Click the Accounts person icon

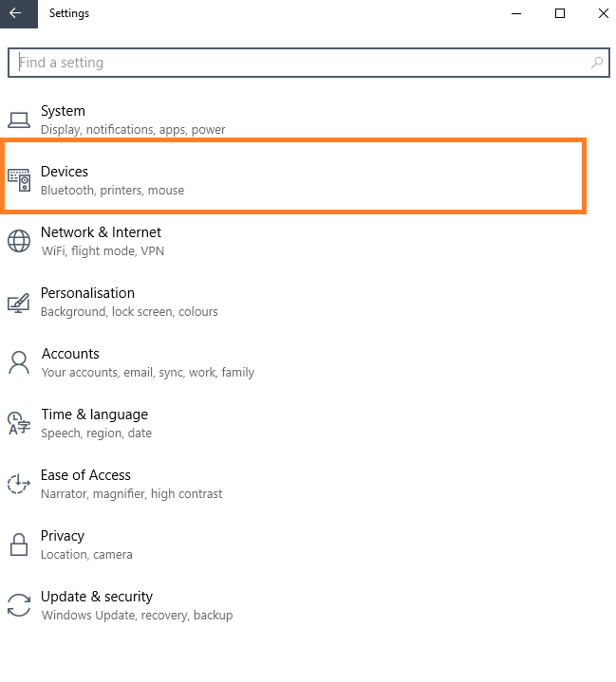click(19, 362)
